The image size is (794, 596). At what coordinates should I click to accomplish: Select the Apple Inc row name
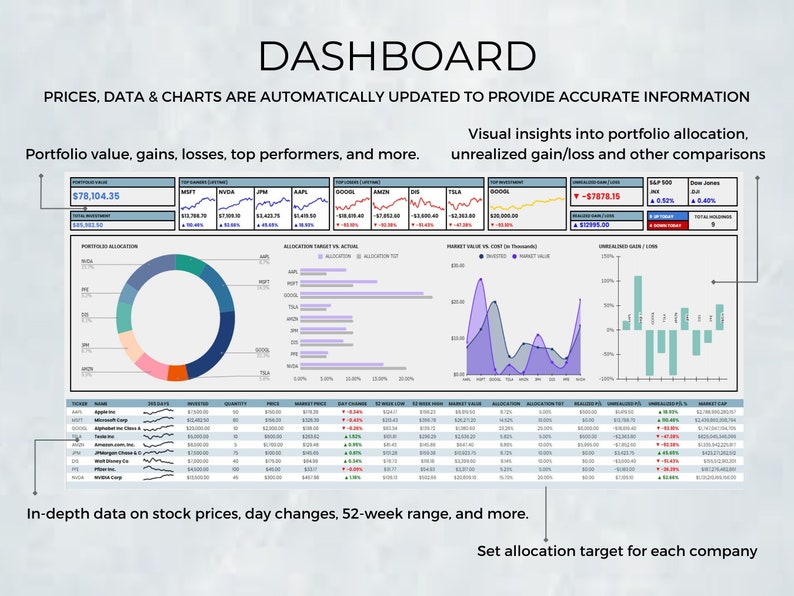tap(105, 412)
